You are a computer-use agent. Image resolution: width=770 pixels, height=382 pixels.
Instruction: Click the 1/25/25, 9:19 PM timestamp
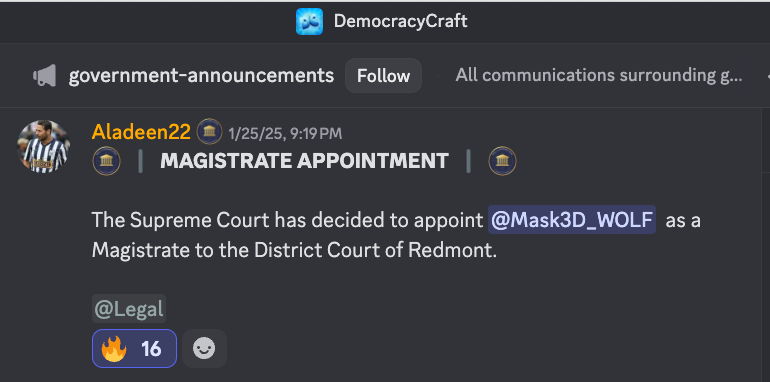(x=285, y=133)
